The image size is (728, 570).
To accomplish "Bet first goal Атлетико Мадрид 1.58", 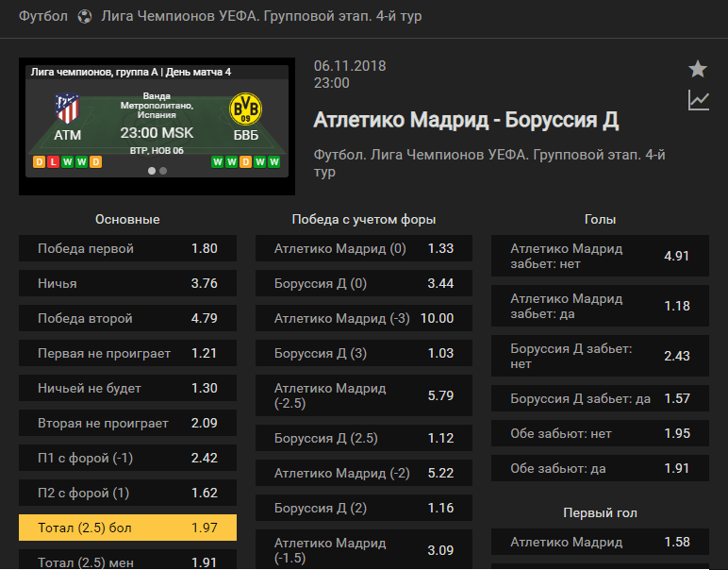I will (601, 542).
